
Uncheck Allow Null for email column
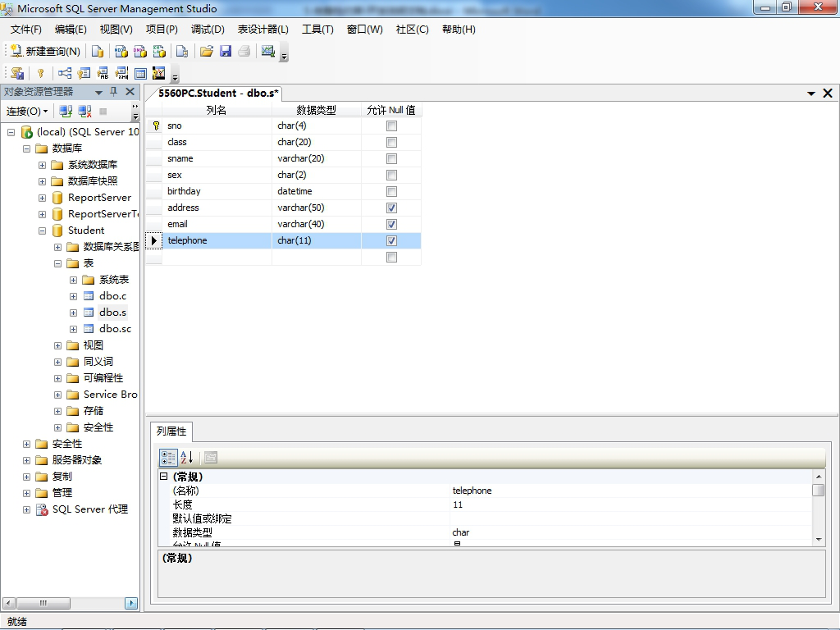point(391,225)
